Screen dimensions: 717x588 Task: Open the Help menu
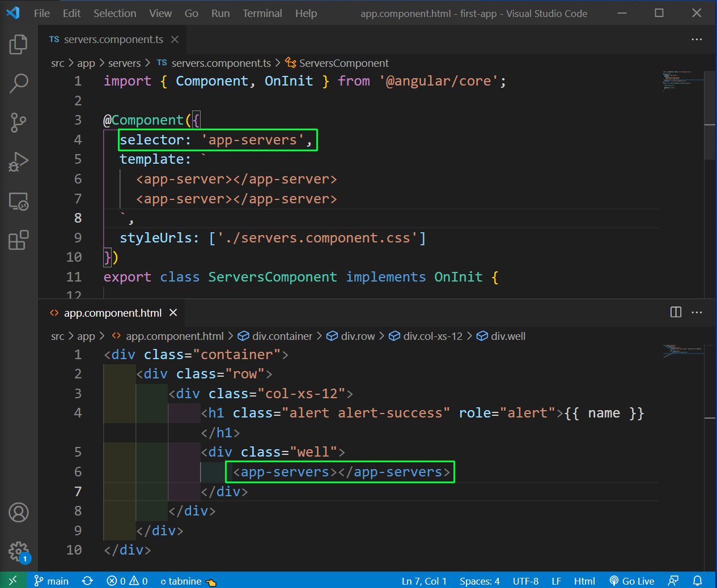(x=306, y=13)
